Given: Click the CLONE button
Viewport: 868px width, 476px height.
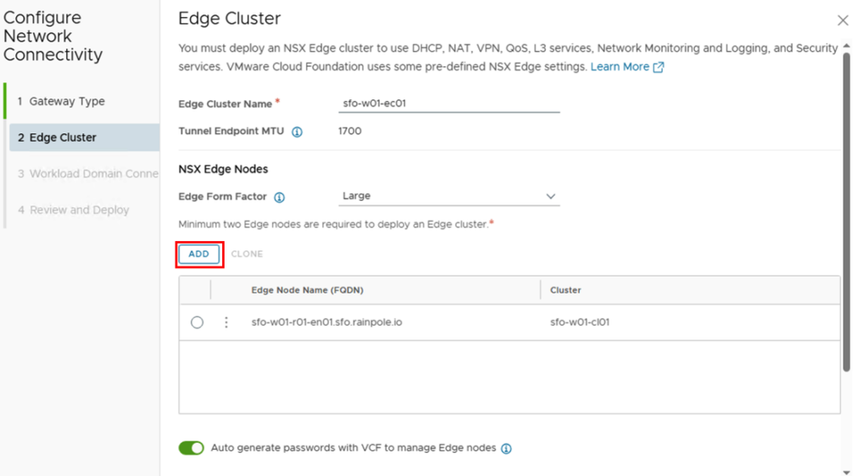Looking at the screenshot, I should (247, 254).
